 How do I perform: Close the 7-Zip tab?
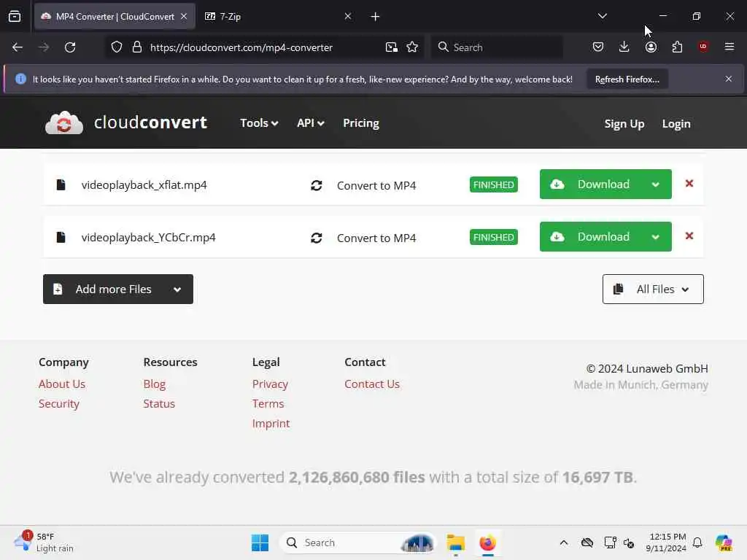[348, 16]
